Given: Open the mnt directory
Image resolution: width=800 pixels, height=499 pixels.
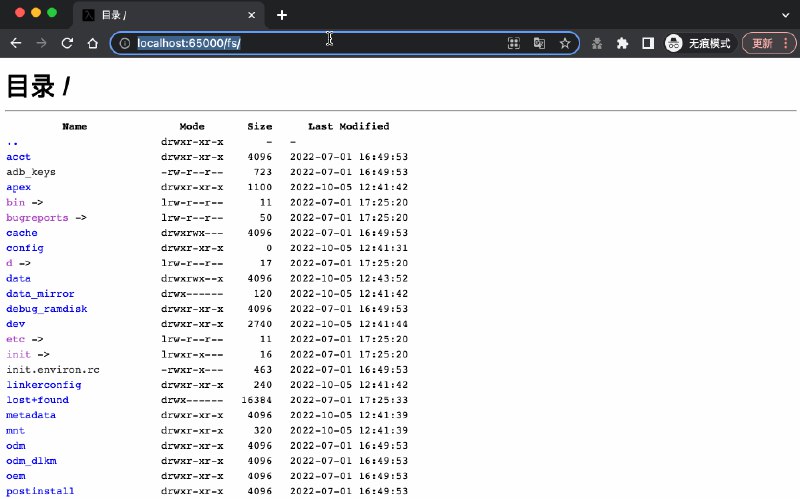Looking at the screenshot, I should (15, 431).
